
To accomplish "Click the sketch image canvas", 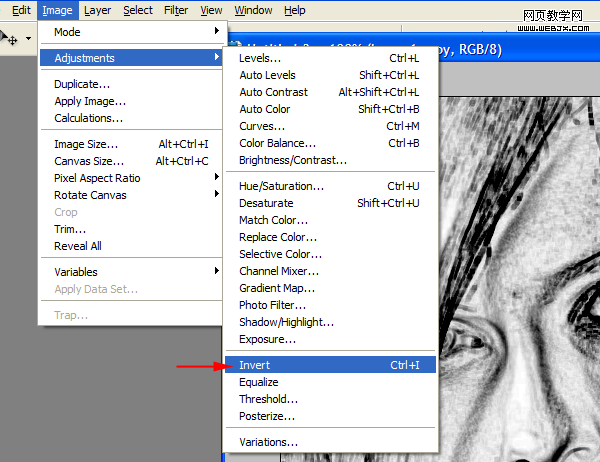I will pyautogui.click(x=519, y=279).
